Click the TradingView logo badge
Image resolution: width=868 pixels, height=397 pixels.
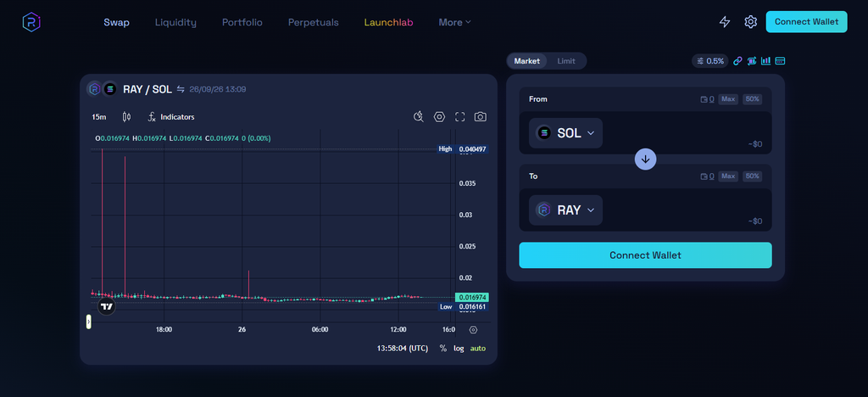click(x=107, y=306)
